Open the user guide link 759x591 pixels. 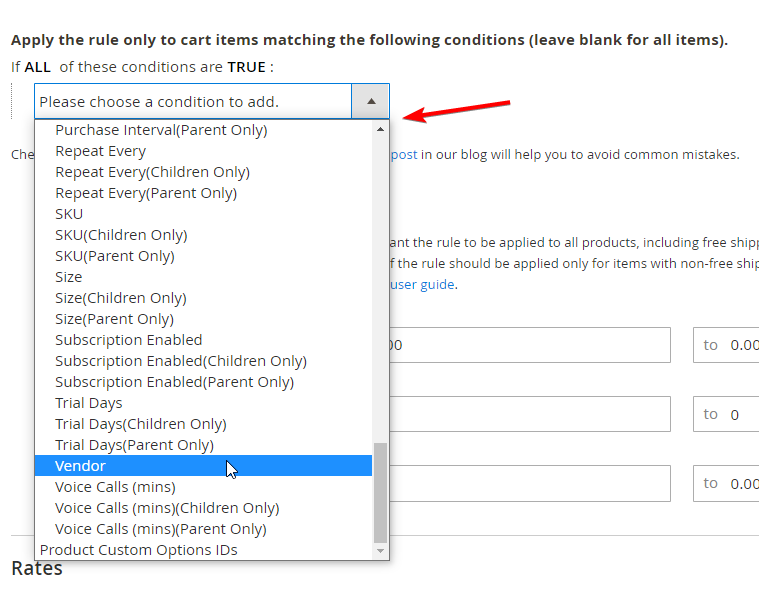[x=422, y=284]
